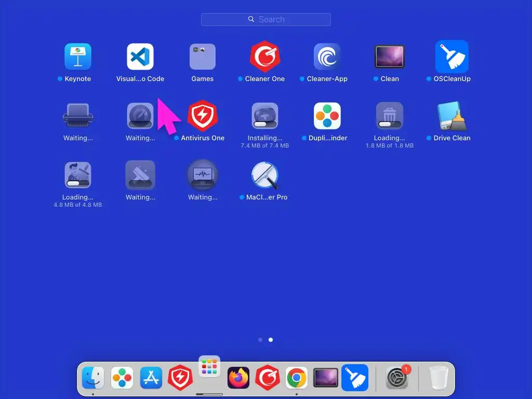This screenshot has width=532, height=399.
Task: Click the waiting shredder app icon
Action: click(78, 115)
